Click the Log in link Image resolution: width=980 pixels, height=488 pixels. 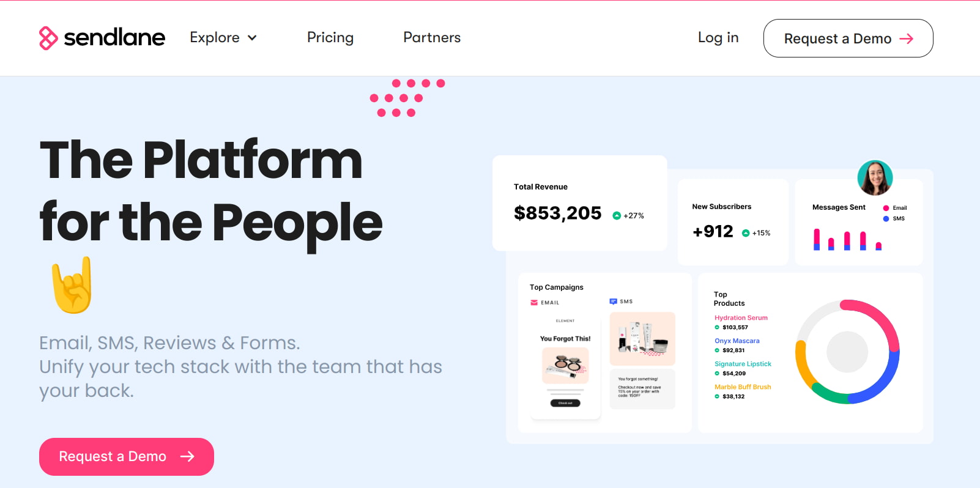718,38
